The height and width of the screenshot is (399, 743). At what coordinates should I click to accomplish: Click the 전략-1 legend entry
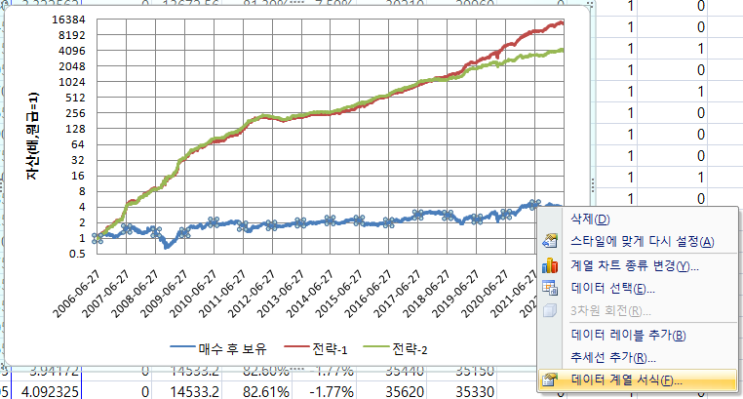(x=316, y=349)
